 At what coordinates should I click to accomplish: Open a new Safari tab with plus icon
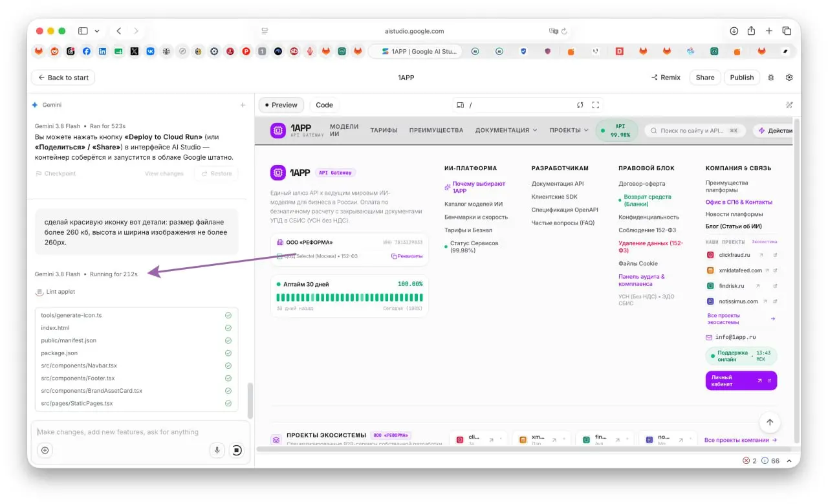(x=769, y=31)
